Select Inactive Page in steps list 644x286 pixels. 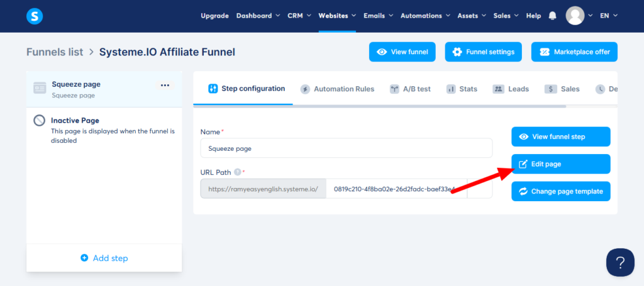coord(104,131)
